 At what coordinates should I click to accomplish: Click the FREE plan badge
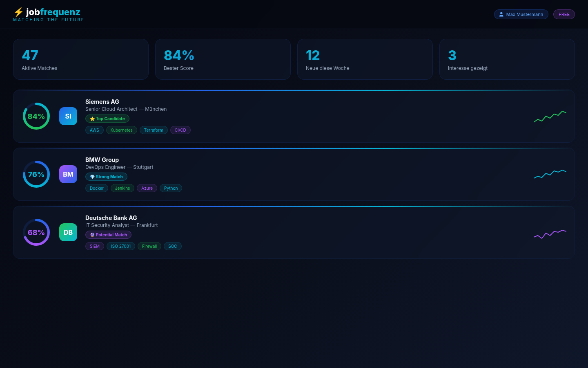tap(564, 14)
